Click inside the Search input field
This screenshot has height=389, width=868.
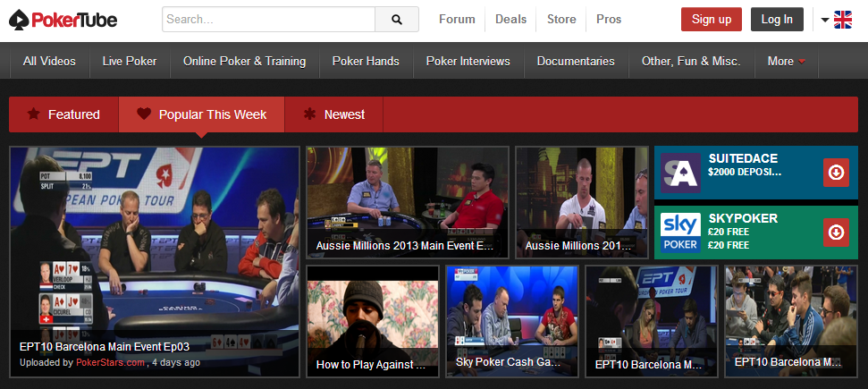click(x=268, y=19)
